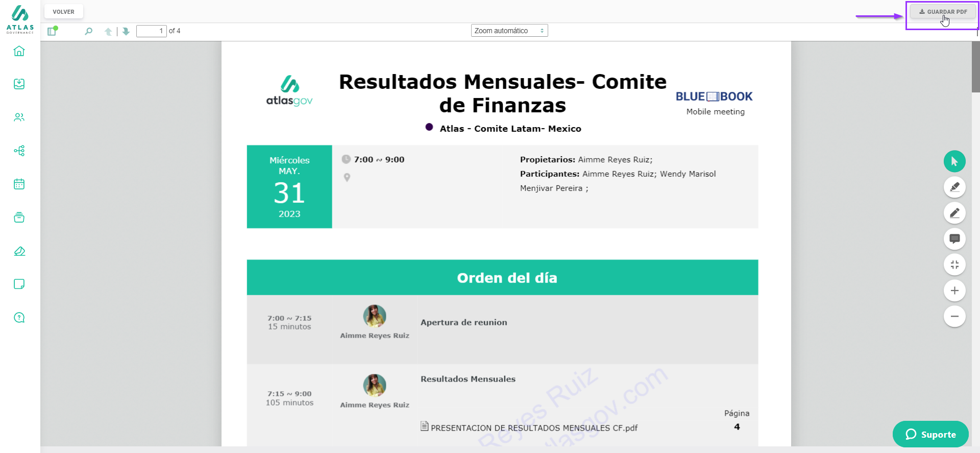Click the Atlas Governance logo
The image size is (980, 453).
pyautogui.click(x=20, y=18)
